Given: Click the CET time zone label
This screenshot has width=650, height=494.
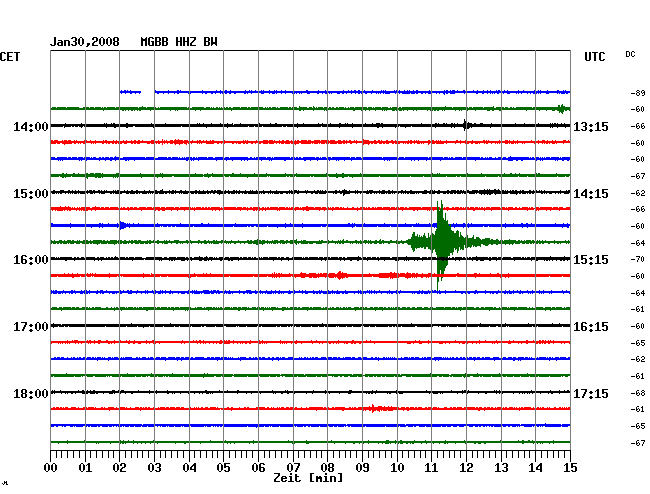Looking at the screenshot, I should pos(10,57).
